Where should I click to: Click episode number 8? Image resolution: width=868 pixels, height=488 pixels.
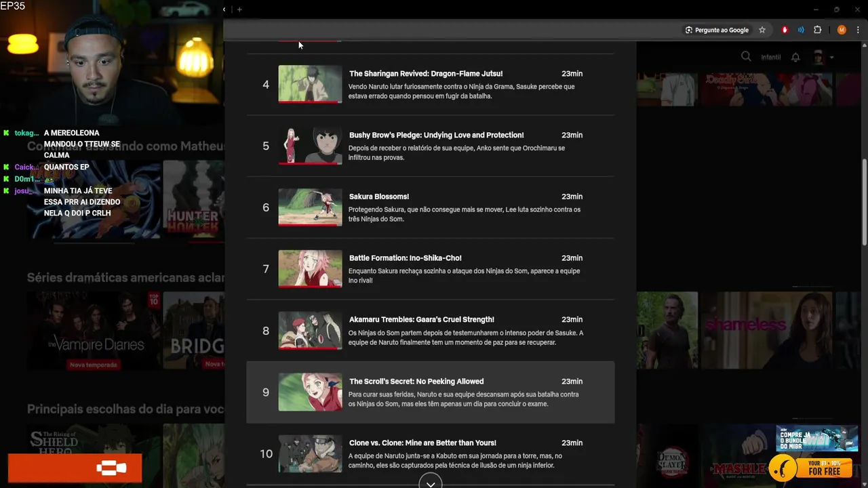[266, 331]
